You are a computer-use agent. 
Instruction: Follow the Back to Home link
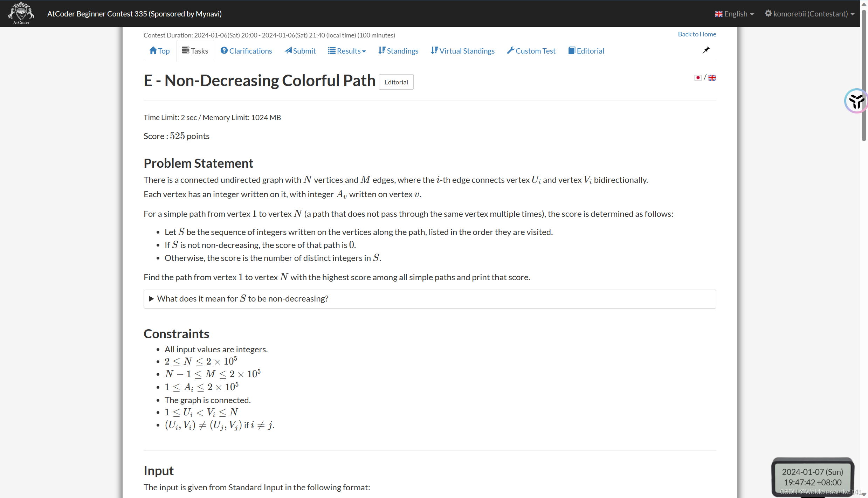pos(697,34)
